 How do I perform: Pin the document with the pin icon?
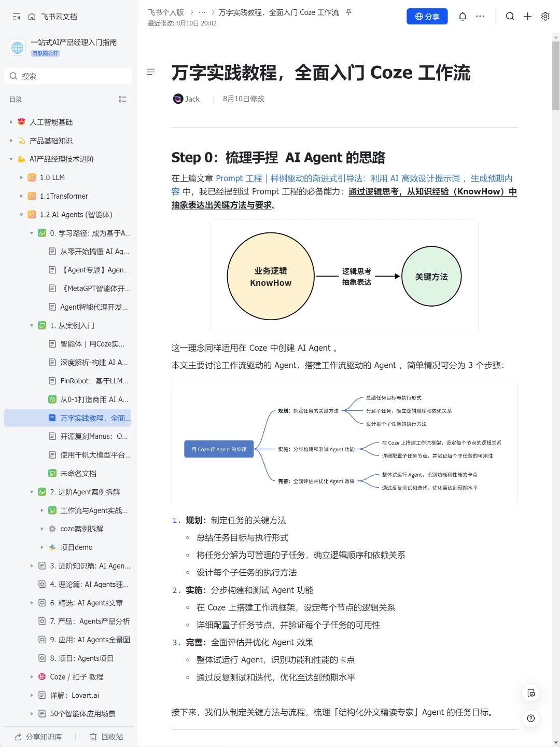(x=349, y=12)
